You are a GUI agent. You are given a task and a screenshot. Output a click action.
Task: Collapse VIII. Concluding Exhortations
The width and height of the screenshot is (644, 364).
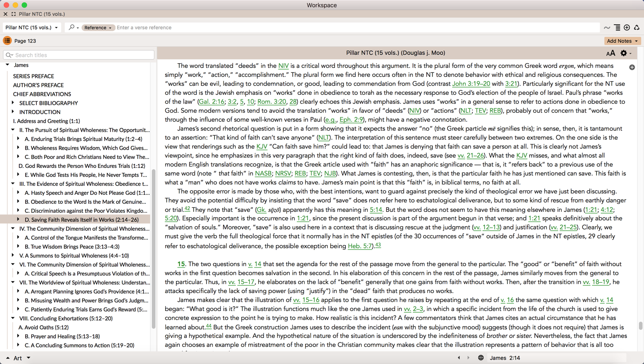pos(13,318)
